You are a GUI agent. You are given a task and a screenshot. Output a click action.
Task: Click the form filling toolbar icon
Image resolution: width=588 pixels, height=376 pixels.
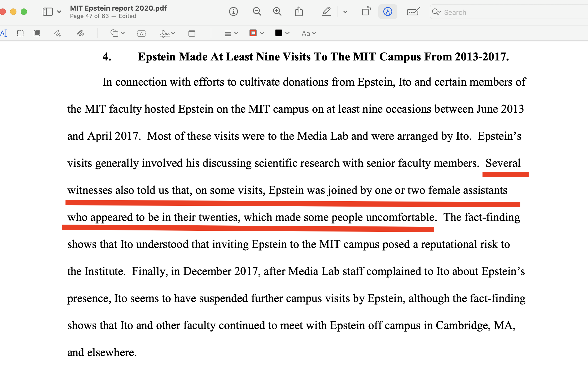[x=413, y=12]
